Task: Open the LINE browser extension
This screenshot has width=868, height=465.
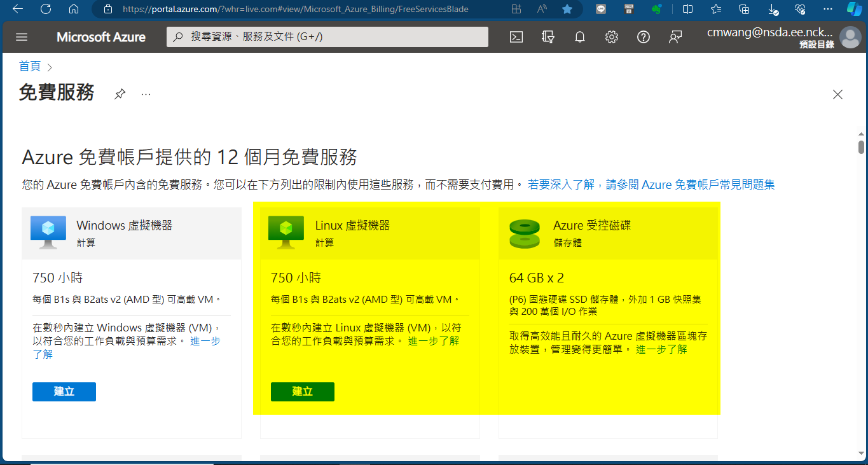Action: (601, 9)
